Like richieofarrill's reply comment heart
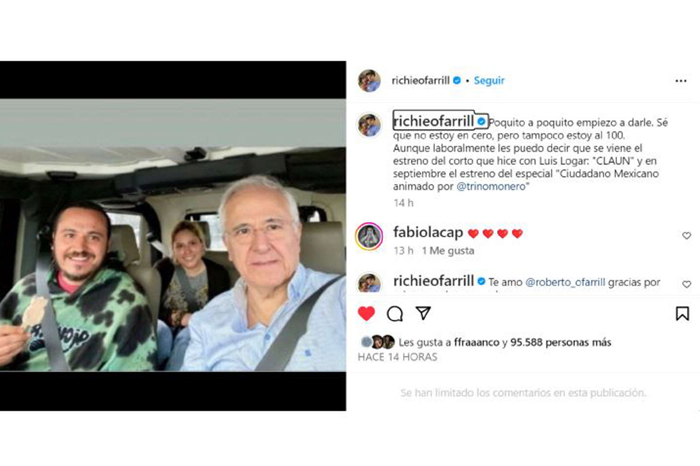 (687, 284)
